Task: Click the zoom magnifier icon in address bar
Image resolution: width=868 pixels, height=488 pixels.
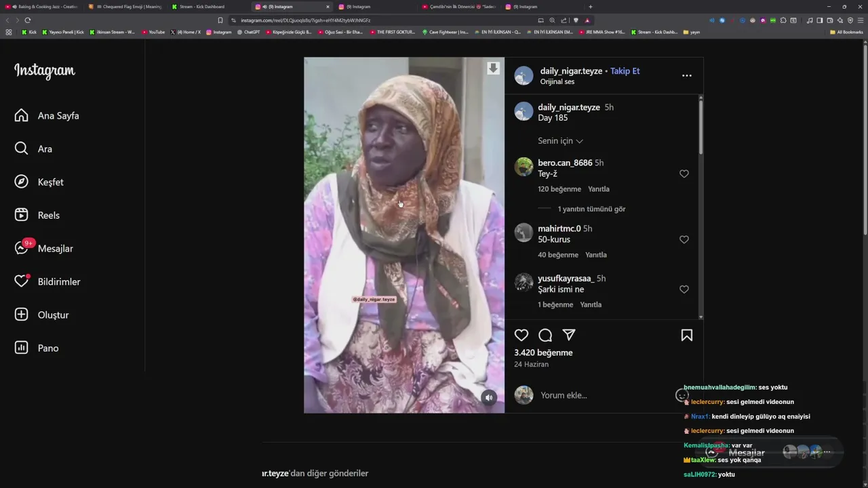Action: point(552,20)
